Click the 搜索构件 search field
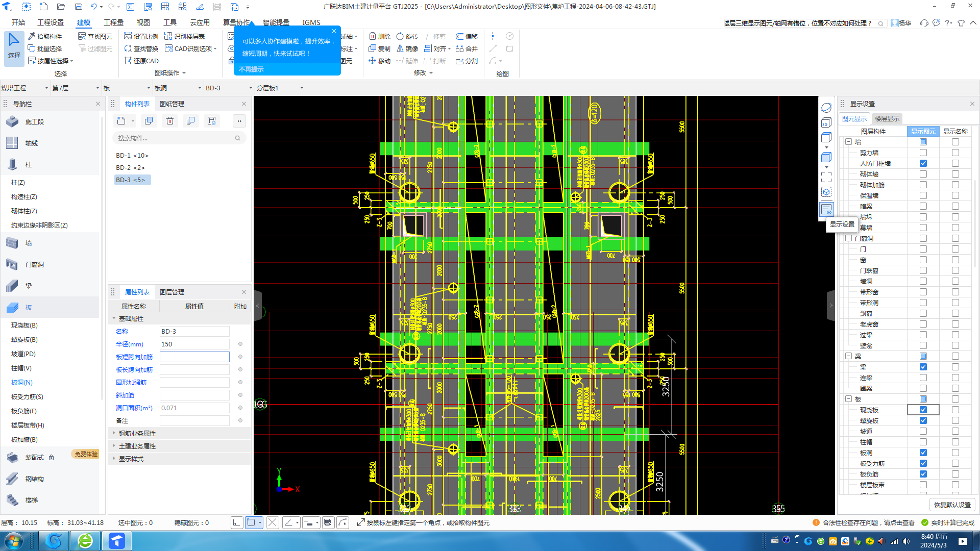This screenshot has width=980, height=551. (x=179, y=138)
